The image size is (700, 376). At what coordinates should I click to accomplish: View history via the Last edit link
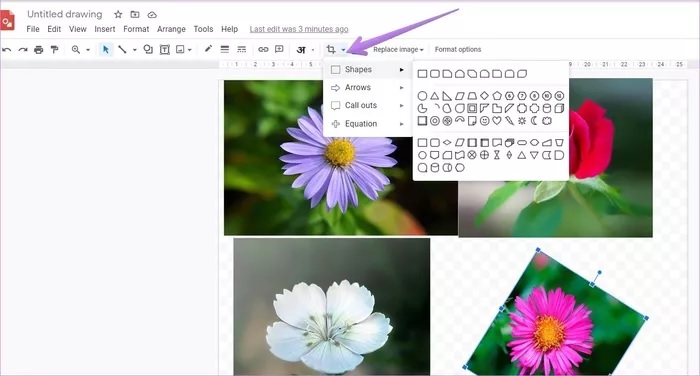click(x=299, y=29)
